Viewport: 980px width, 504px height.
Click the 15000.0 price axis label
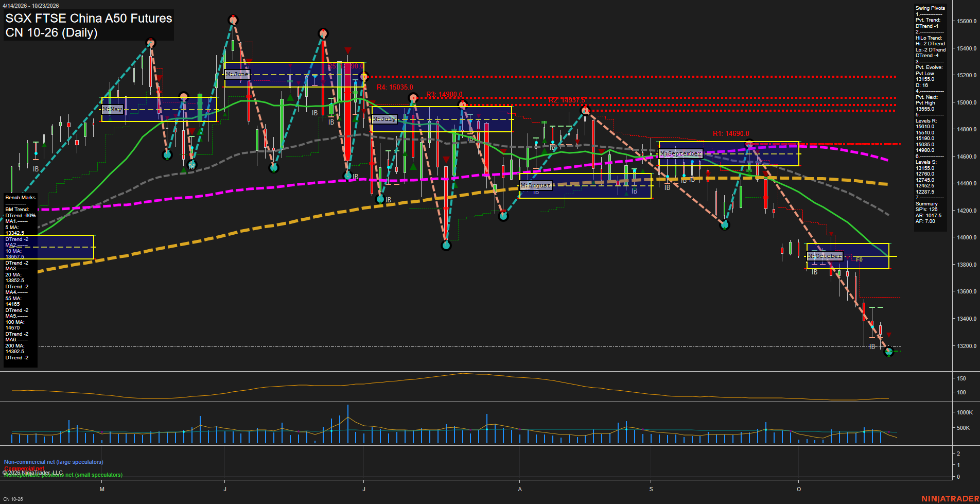click(967, 102)
